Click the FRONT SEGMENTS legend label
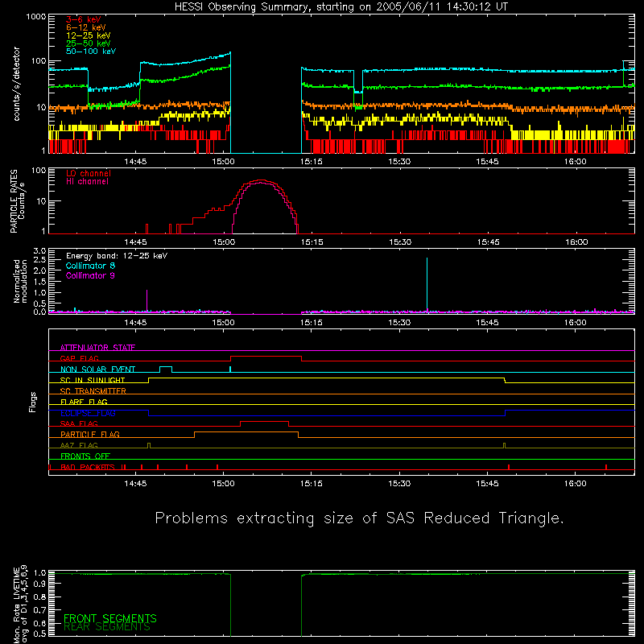644x644 pixels. (x=110, y=618)
